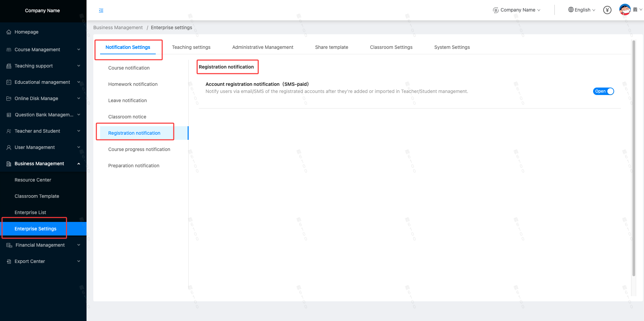This screenshot has height=321, width=644.
Task: Collapse the sidebar with the hamburger icon
Action: pyautogui.click(x=101, y=10)
